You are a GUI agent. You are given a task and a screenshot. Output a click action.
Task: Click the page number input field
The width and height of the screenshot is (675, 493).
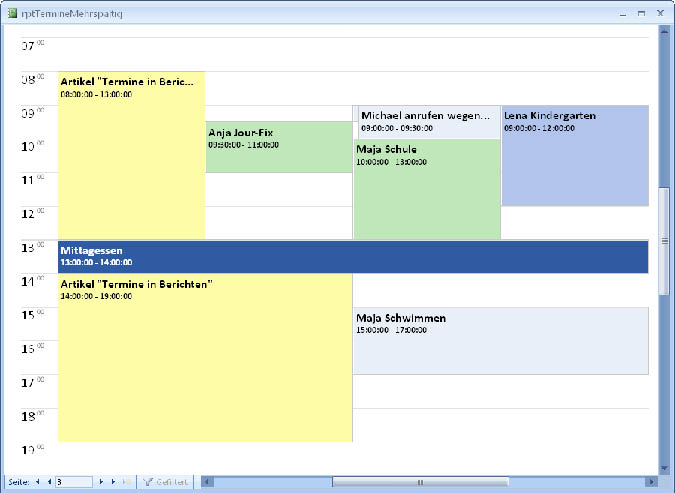74,482
